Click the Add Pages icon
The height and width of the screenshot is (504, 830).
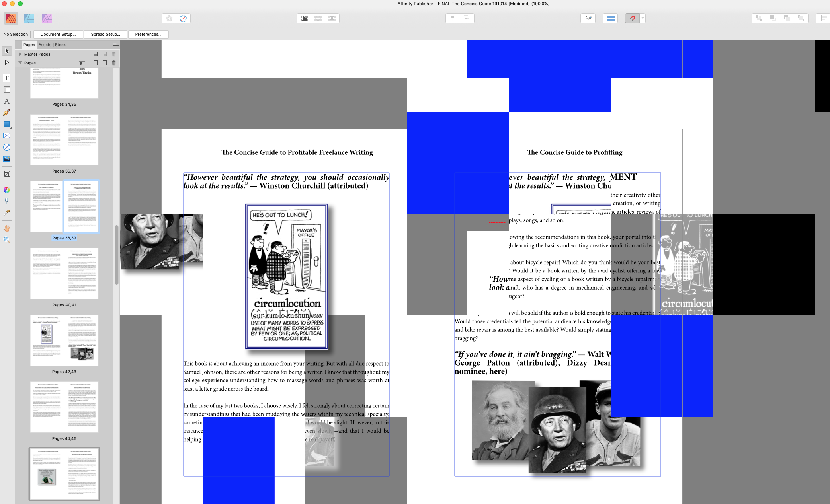click(96, 62)
